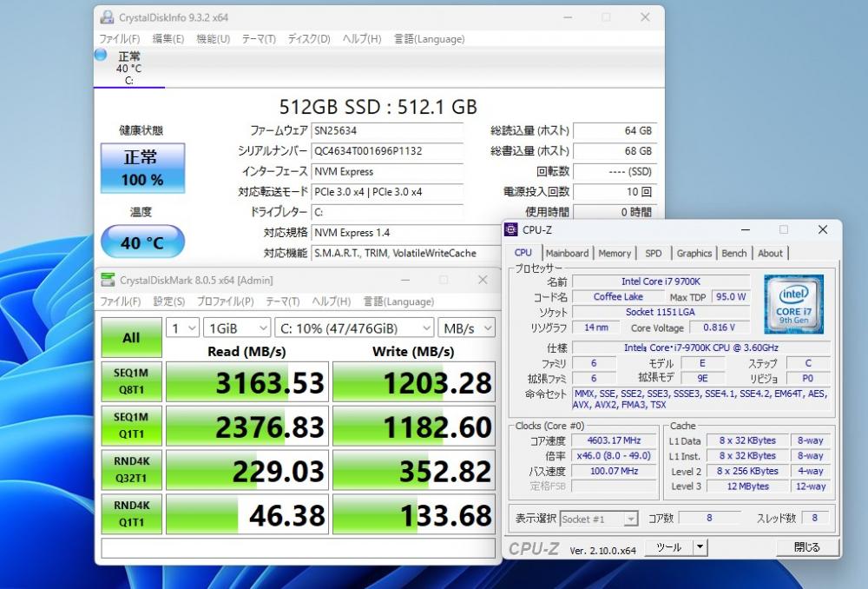Open プロファイル(P) menu in CrystalDiskMark
Viewport: 868px width, 589px height.
[x=226, y=301]
